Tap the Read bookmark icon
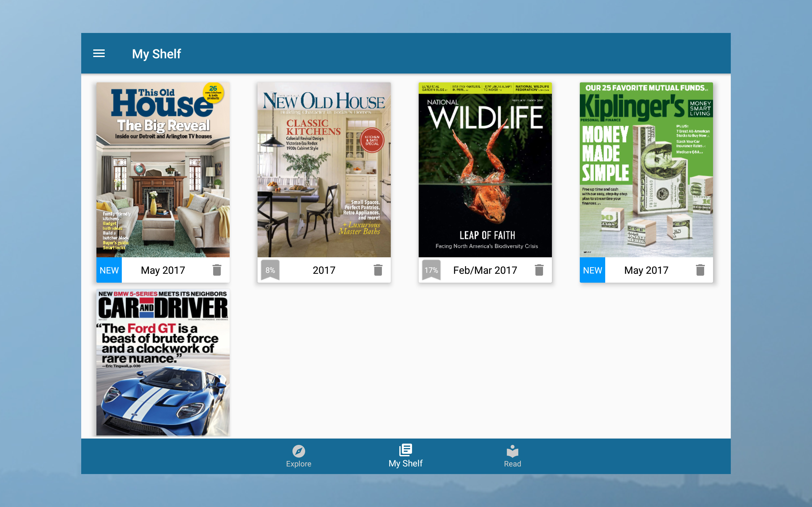This screenshot has width=812, height=507. [x=512, y=451]
